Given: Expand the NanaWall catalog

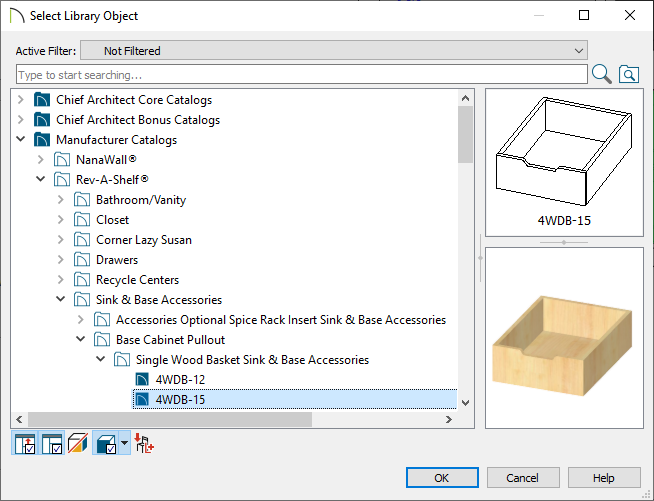Looking at the screenshot, I should (40, 159).
